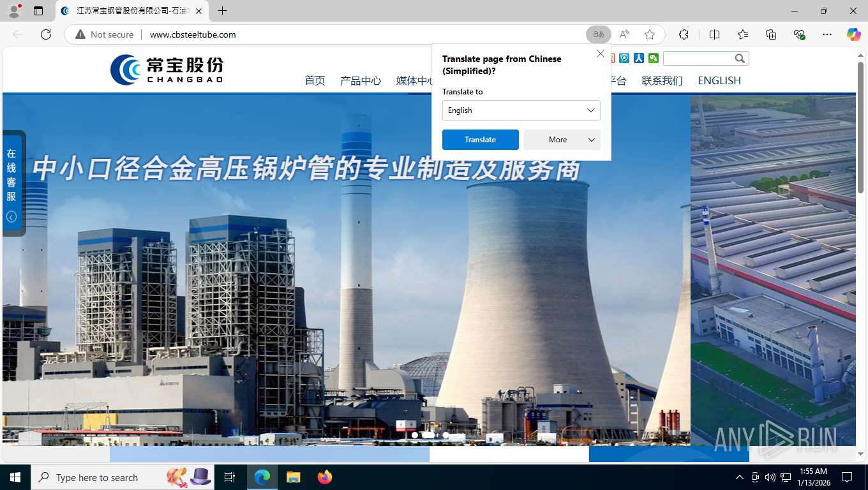868x490 pixels.
Task: Open Settings and more ellipsis menu
Action: [827, 34]
